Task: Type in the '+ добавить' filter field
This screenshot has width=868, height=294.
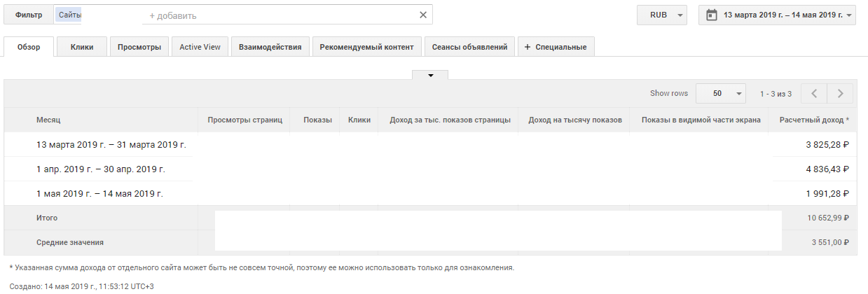Action: [x=280, y=15]
